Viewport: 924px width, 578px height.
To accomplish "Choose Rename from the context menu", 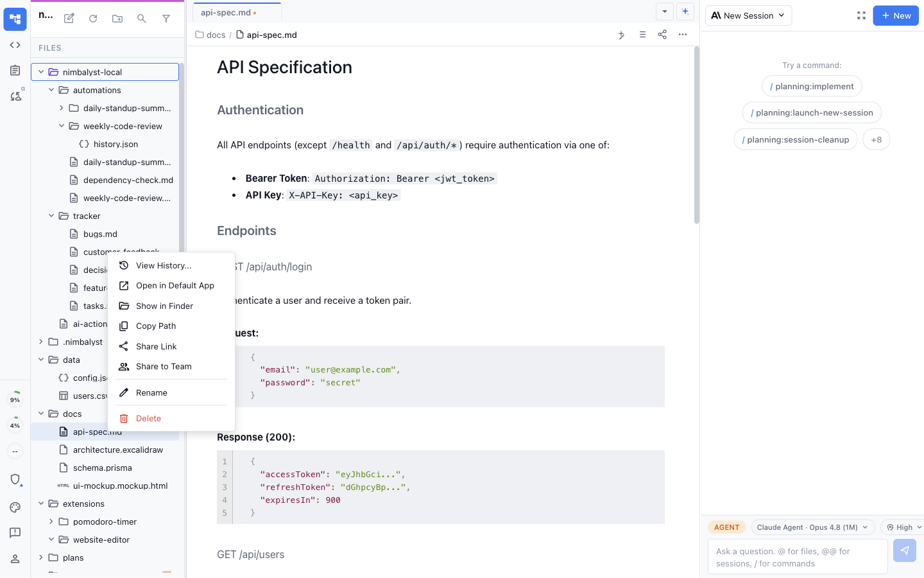I will tap(171, 392).
